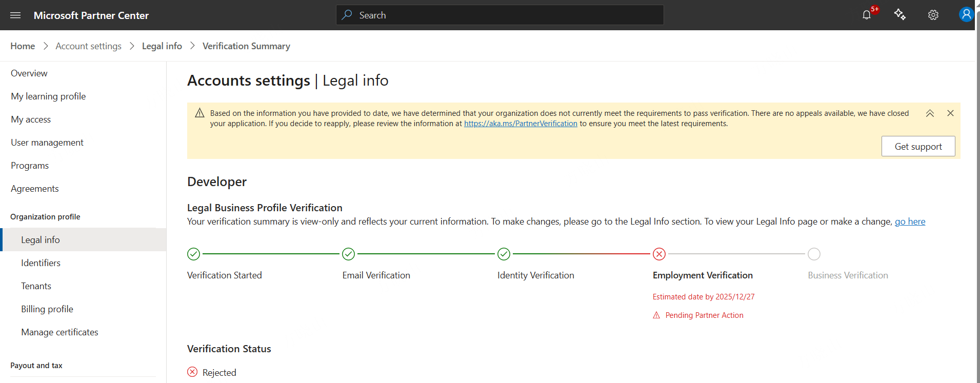Select Legal info in the sidebar

(84, 239)
